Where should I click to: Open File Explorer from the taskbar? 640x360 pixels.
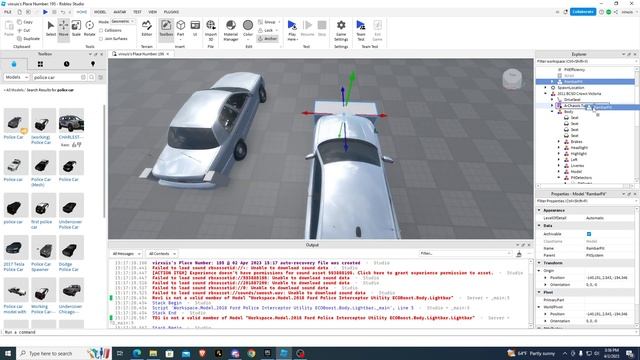pyautogui.click(x=153, y=353)
